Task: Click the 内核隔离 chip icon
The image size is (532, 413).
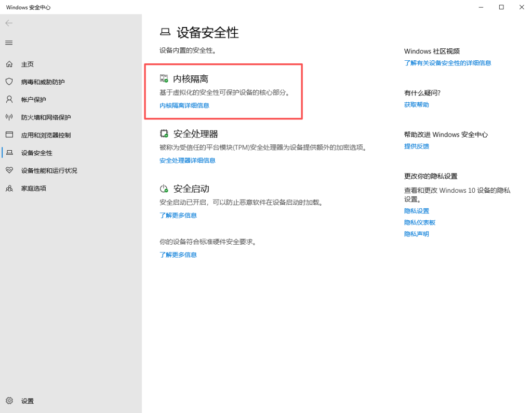Action: [x=164, y=78]
